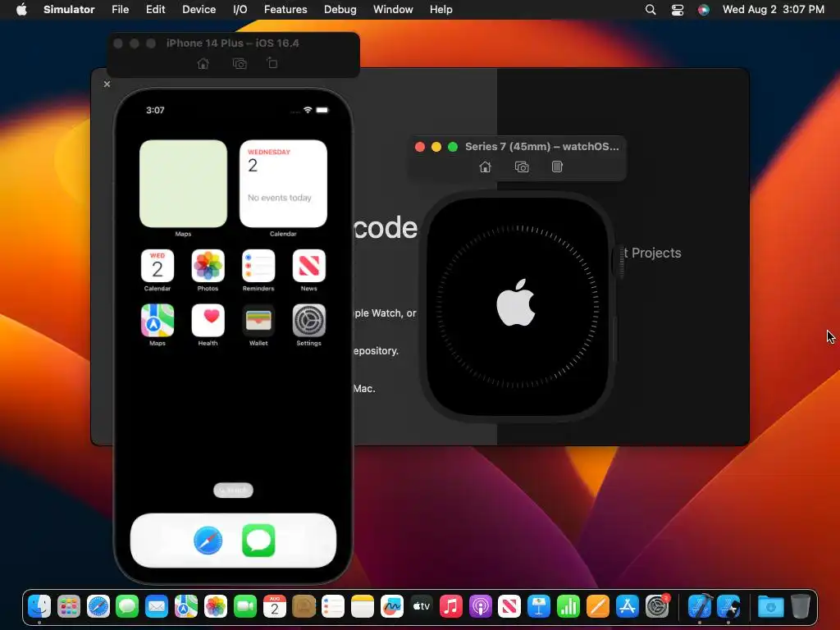This screenshot has width=840, height=630.
Task: Open Notes from the macOS Dock
Action: click(362, 606)
